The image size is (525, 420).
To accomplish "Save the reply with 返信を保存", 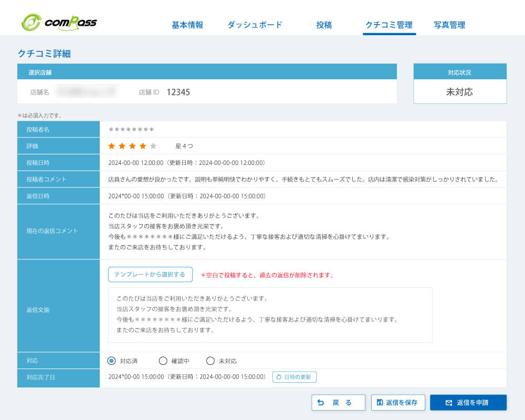I will click(x=398, y=402).
